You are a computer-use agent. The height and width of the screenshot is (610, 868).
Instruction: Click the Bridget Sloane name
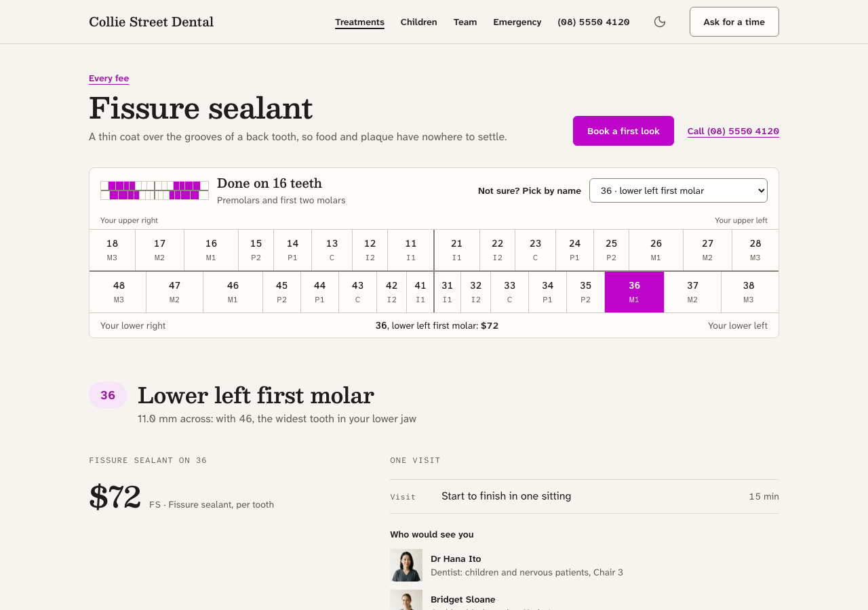tap(463, 600)
